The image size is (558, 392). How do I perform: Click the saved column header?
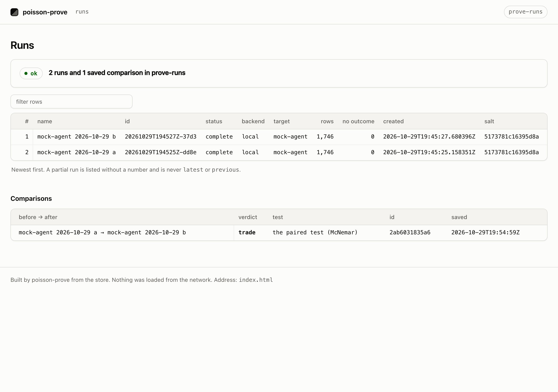(x=459, y=217)
